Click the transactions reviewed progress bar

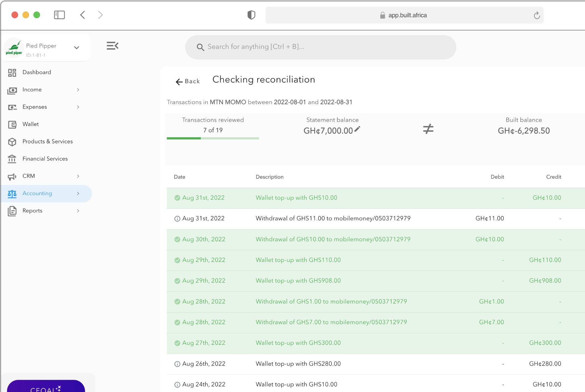pyautogui.click(x=213, y=138)
